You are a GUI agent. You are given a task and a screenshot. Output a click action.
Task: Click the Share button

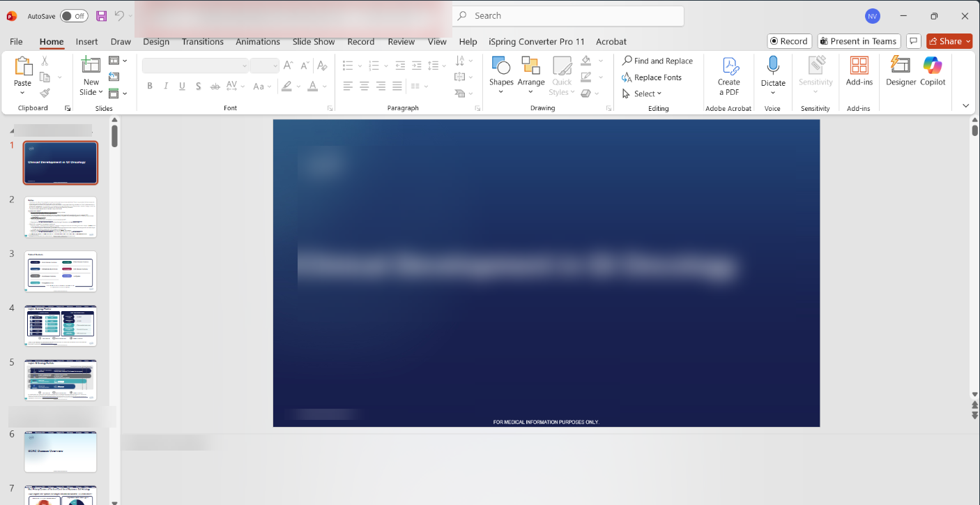click(949, 41)
